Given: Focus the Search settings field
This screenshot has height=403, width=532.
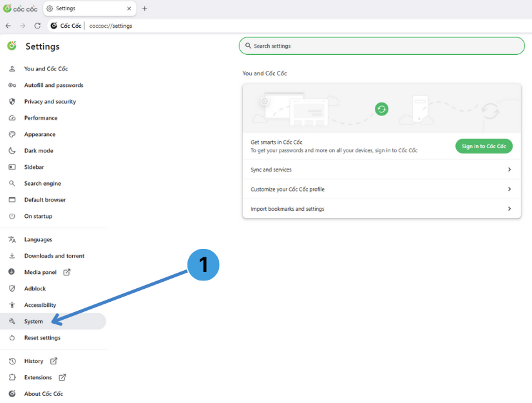Looking at the screenshot, I should coord(382,46).
